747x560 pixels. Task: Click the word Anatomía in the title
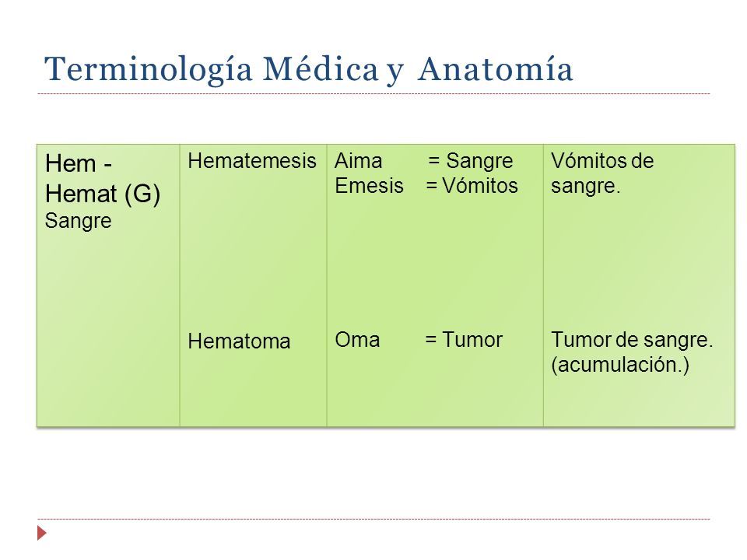point(496,69)
